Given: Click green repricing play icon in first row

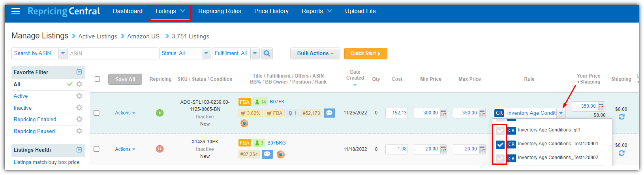Looking at the screenshot, I should coord(160,113).
